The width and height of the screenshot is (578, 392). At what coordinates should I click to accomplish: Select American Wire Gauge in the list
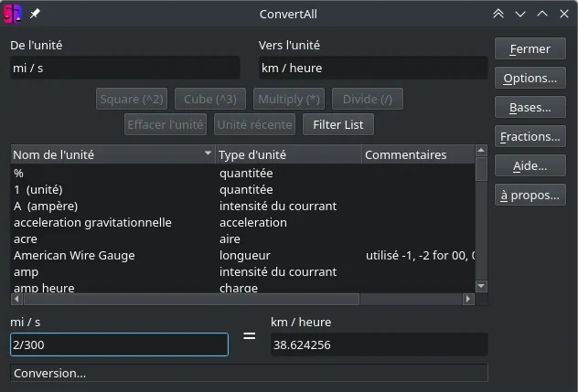pyautogui.click(x=74, y=255)
